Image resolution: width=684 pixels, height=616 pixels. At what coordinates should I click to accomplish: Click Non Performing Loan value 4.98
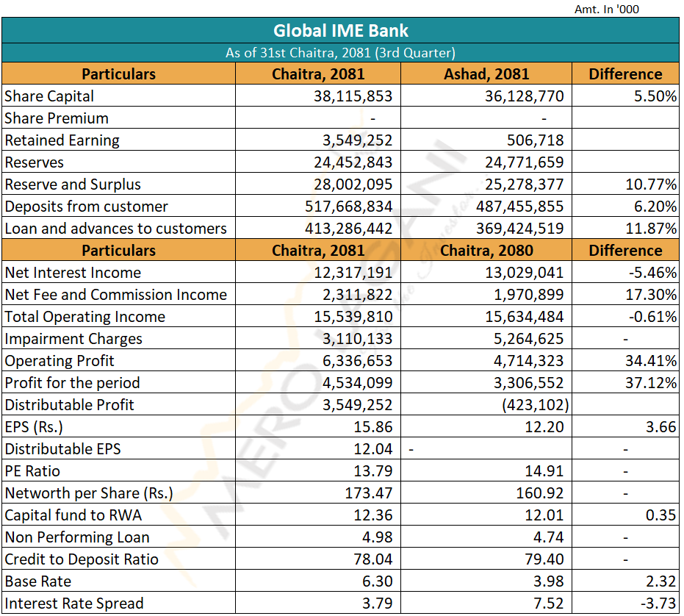point(378,537)
